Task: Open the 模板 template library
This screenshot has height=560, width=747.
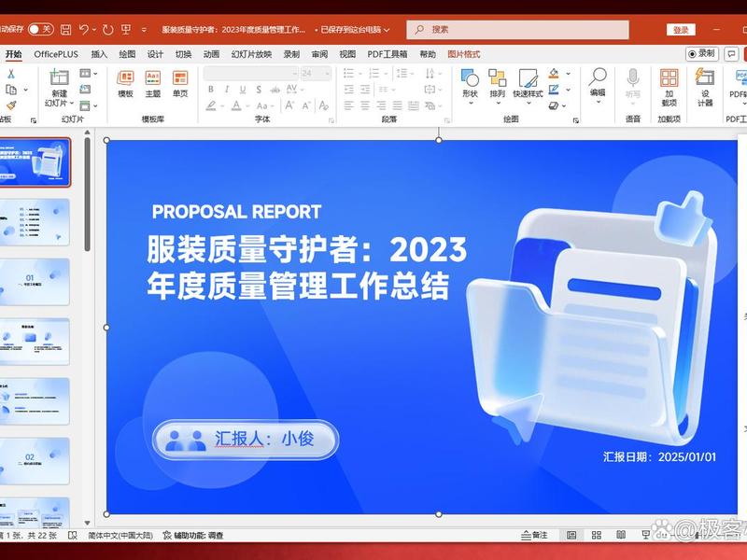Action: click(x=125, y=84)
